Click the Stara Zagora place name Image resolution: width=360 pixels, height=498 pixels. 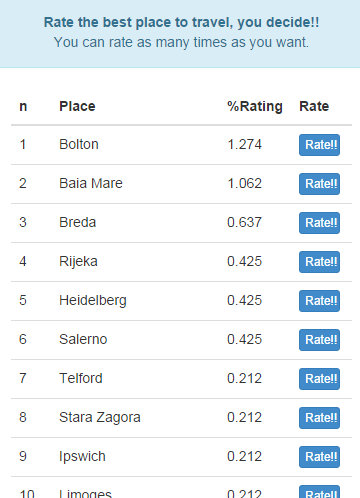[100, 418]
